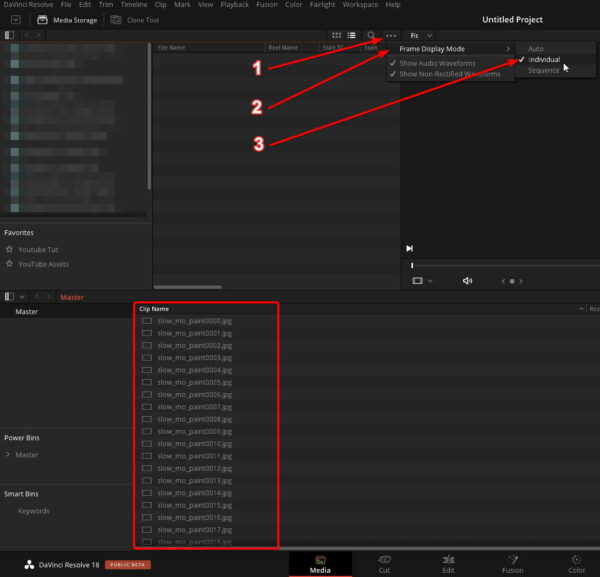Click Clip Name column sort arrow

point(581,309)
